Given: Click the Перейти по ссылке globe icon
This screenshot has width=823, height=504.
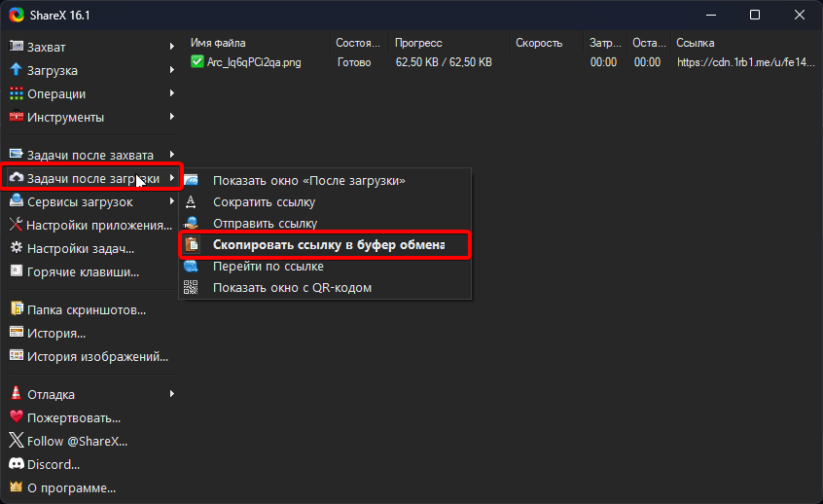Looking at the screenshot, I should tap(191, 266).
